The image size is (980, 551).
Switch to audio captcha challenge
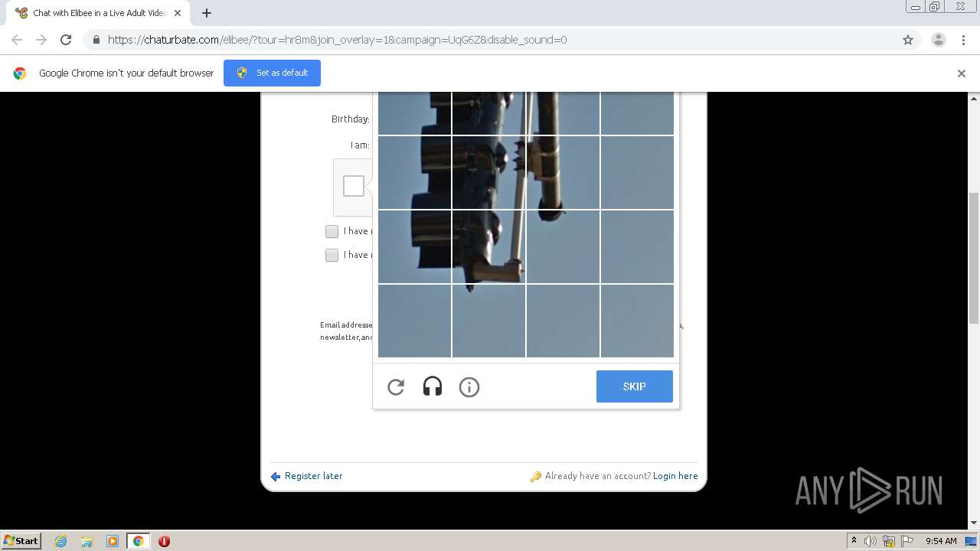433,387
